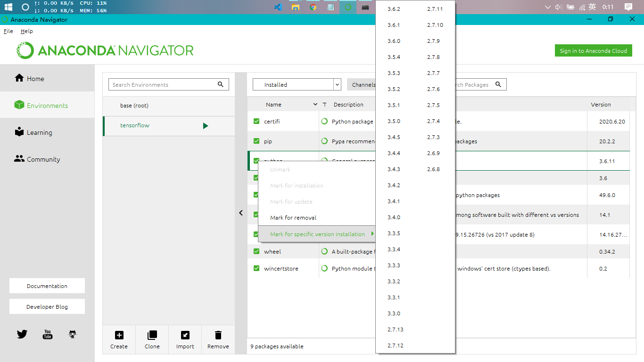
Task: Click the package type icon in certifi row
Action: pyautogui.click(x=324, y=121)
